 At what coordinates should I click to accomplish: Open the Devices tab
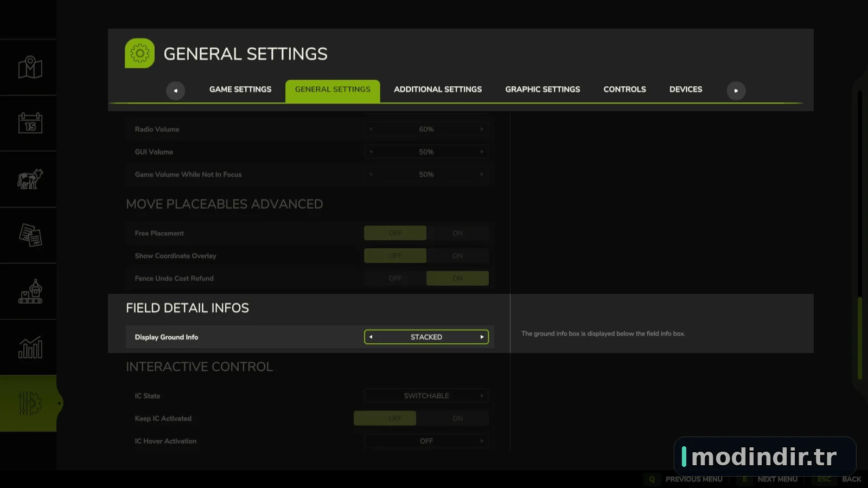click(686, 89)
